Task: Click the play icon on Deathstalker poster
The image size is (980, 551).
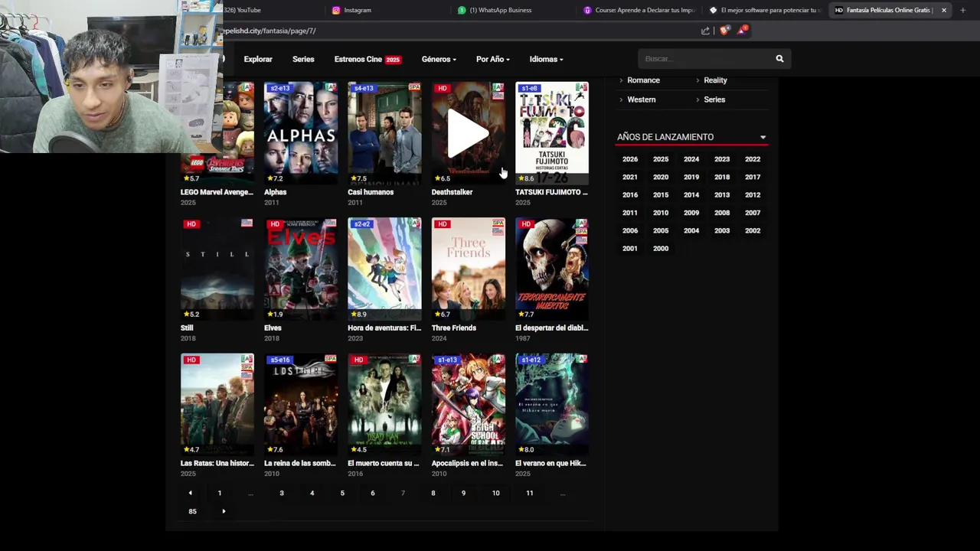Action: [468, 134]
